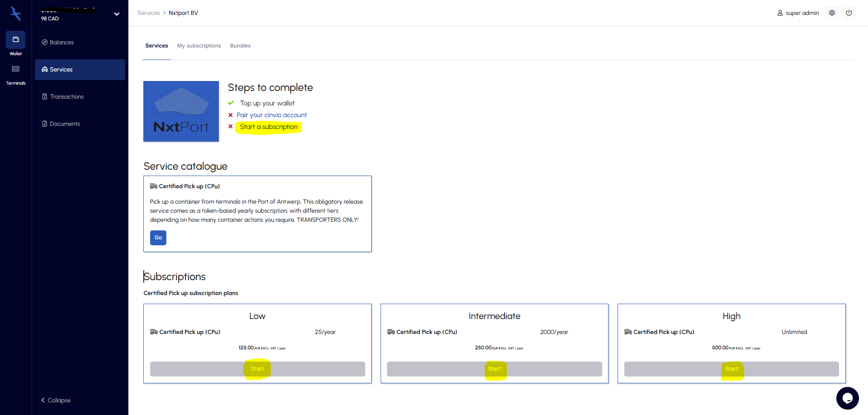
Task: Click the truck icon in High plan
Action: [x=628, y=332]
